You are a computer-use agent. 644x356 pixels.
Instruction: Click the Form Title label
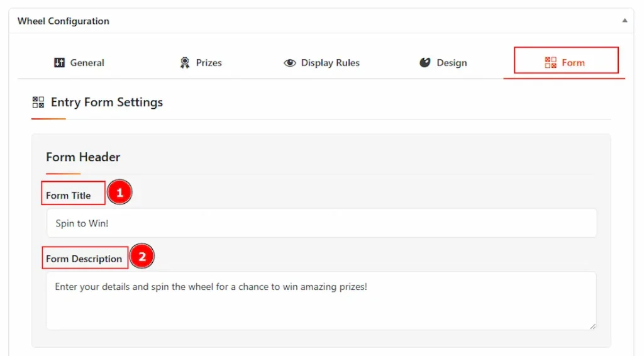coord(68,196)
